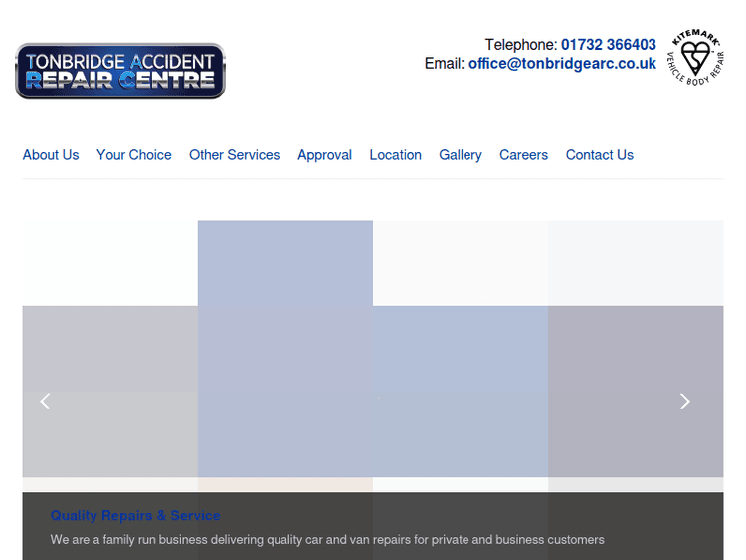This screenshot has height=560, width=746.
Task: Click the Tonbridge Accident Repair Centre logo
Action: (120, 71)
